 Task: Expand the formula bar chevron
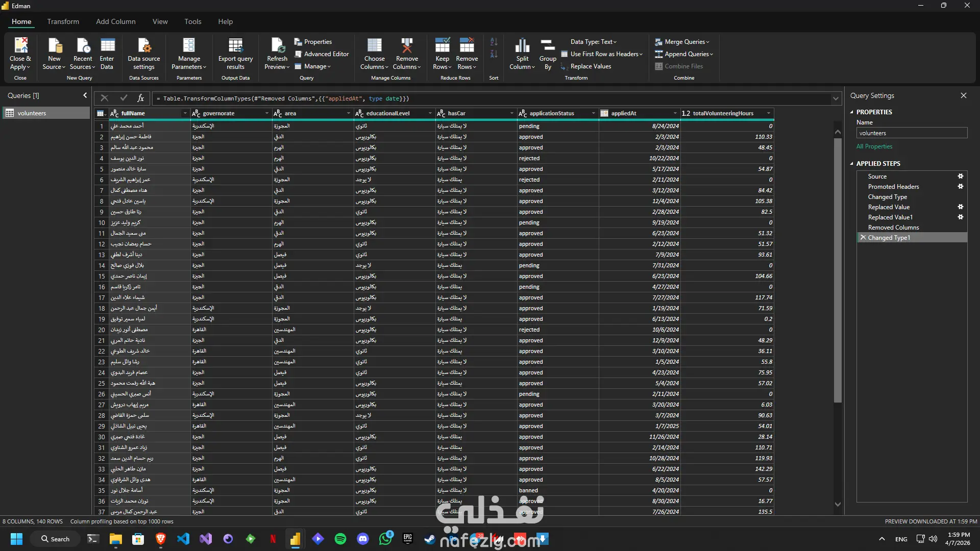pyautogui.click(x=836, y=98)
